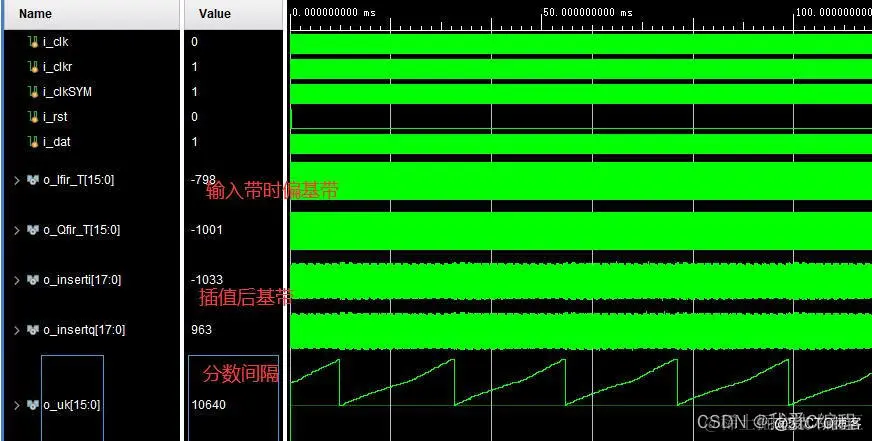Select the i_rst signal name
The height and width of the screenshot is (441, 872).
55,117
